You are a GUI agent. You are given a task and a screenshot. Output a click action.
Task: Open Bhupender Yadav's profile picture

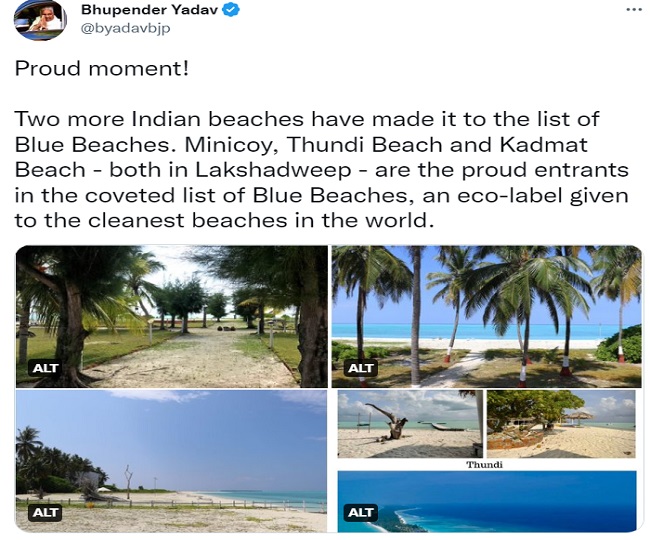coord(40,19)
